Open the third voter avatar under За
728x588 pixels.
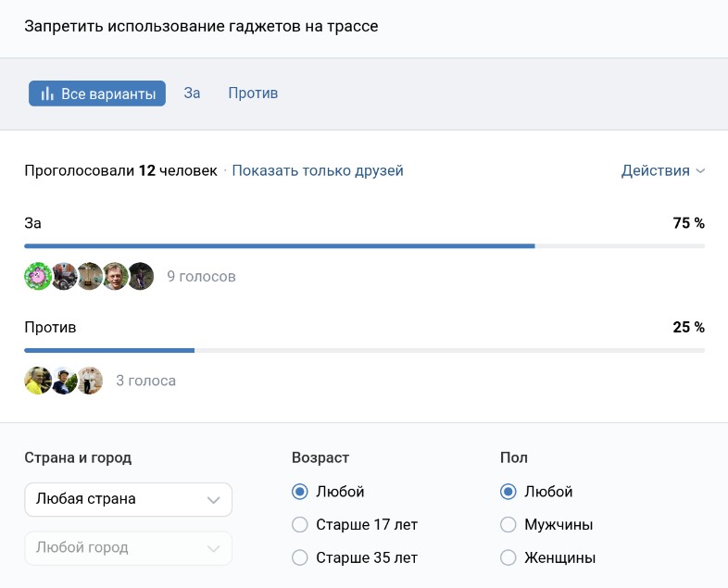pos(90,276)
